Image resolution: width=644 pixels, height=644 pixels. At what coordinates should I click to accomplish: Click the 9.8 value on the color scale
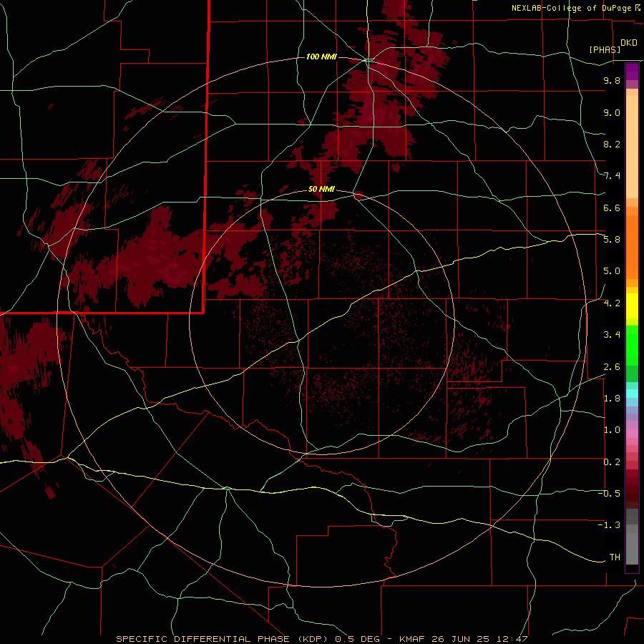click(x=612, y=80)
